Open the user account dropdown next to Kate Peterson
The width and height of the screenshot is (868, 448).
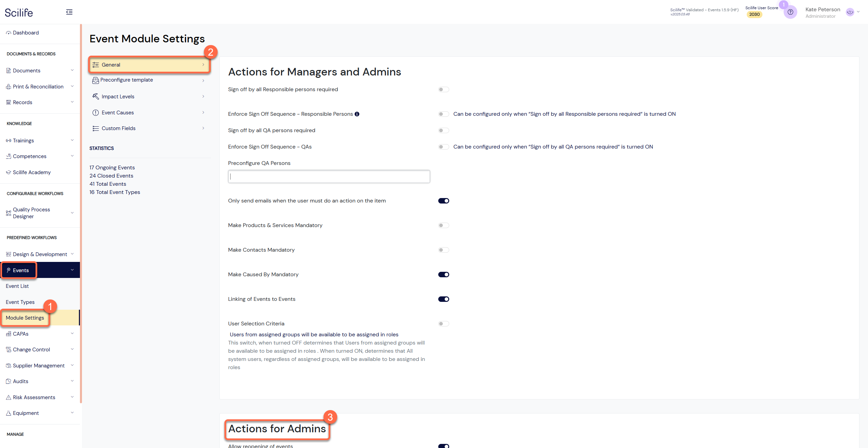pos(859,12)
